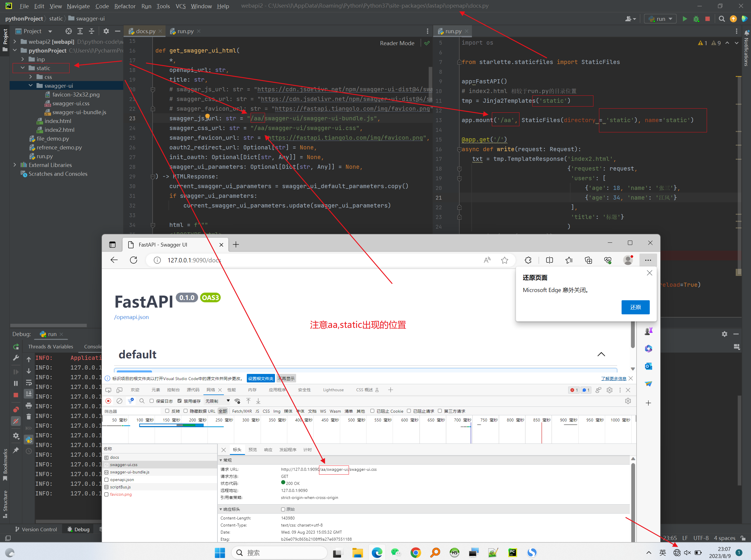
Task: Click the 还原 button in Edge popup
Action: [x=635, y=307]
